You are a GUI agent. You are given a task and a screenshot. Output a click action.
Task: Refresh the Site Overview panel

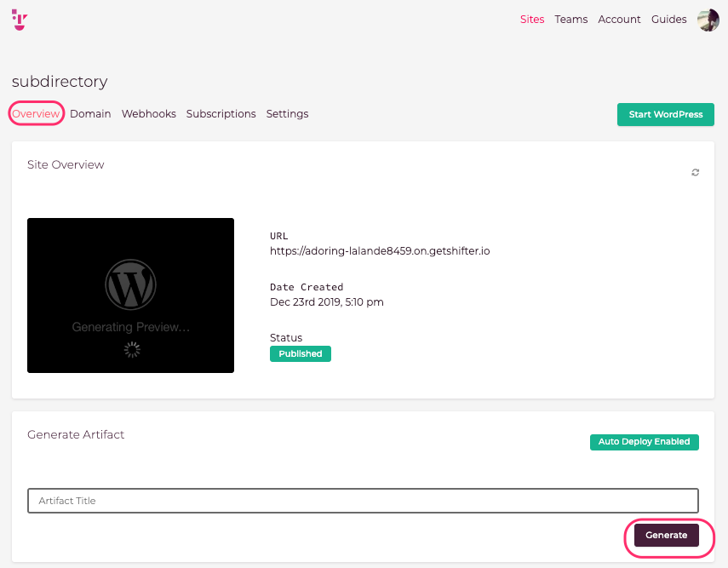coord(695,172)
